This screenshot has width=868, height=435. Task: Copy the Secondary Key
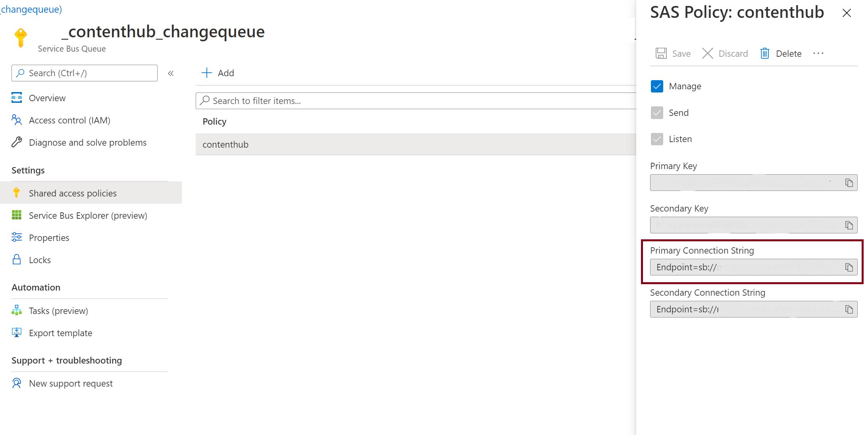tap(849, 225)
